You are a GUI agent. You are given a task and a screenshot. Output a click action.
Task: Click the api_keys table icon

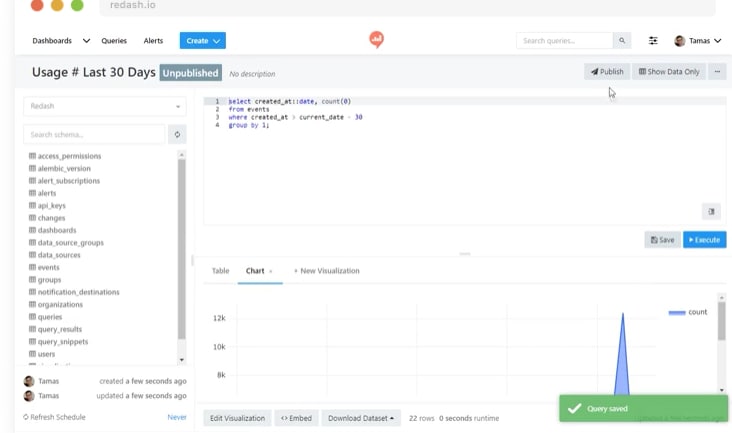point(32,205)
